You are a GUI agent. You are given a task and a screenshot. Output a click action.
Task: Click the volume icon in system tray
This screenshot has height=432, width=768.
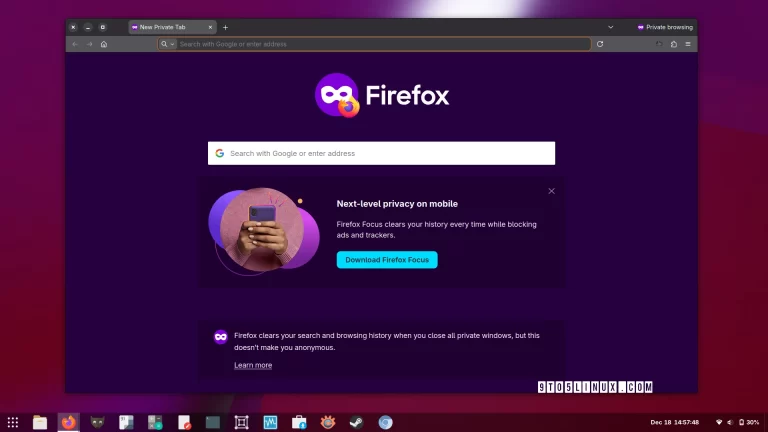point(730,422)
